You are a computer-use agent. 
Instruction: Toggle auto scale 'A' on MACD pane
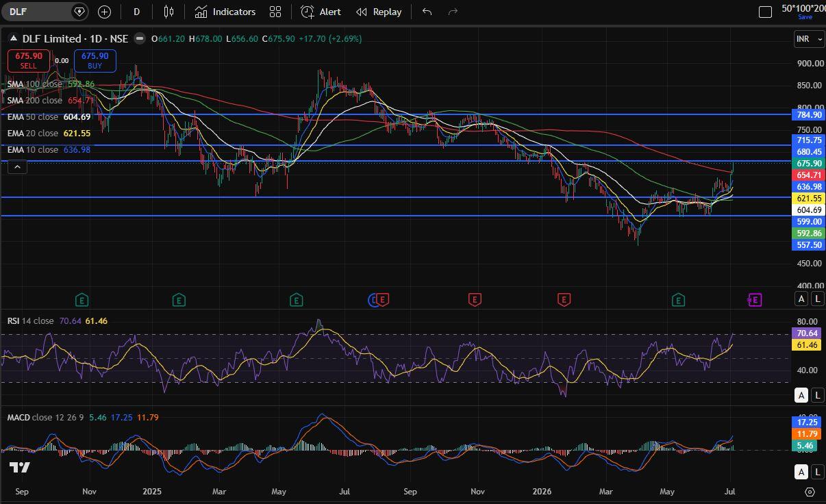pos(801,472)
